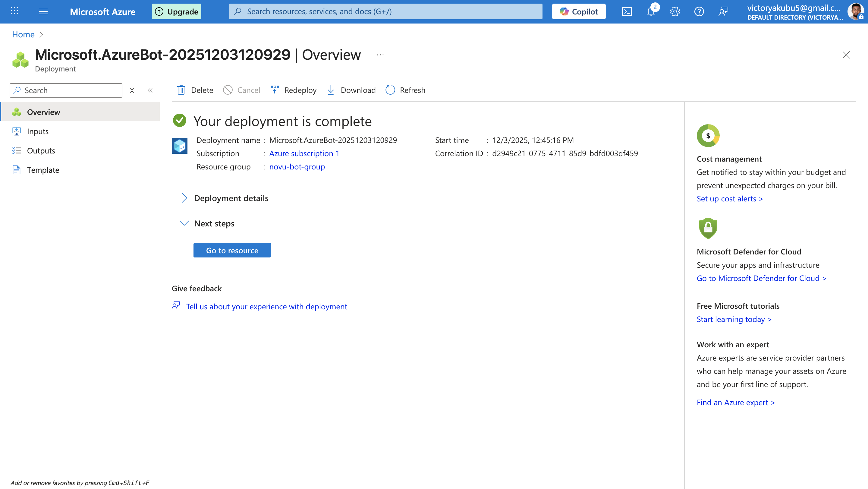Open portal settings gear
868x489 pixels.
(x=675, y=12)
